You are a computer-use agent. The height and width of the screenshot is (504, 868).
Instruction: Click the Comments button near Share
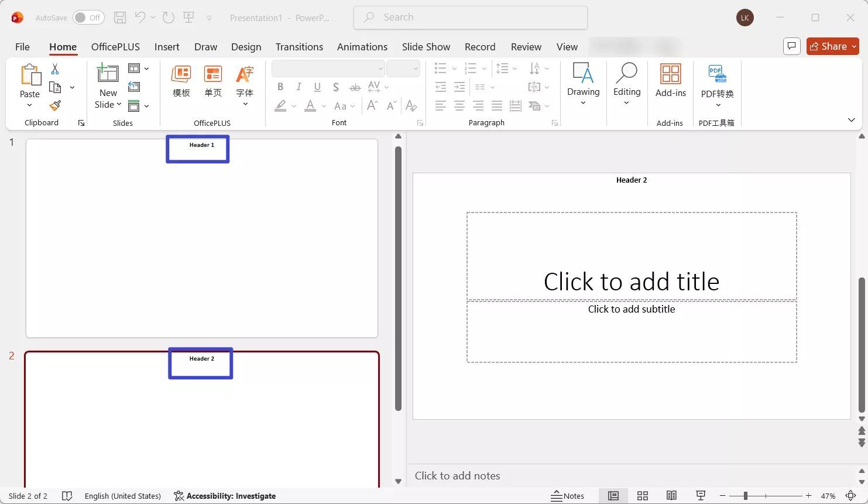[x=792, y=46]
